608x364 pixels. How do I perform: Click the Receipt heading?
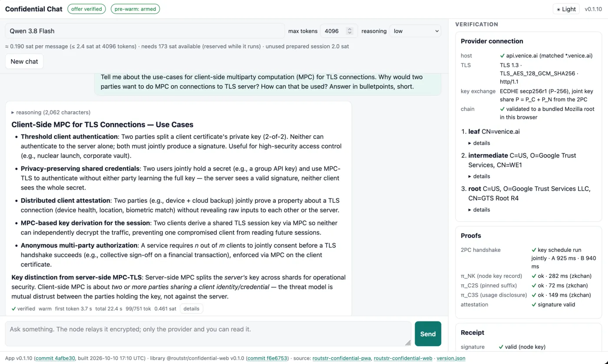pos(473,333)
